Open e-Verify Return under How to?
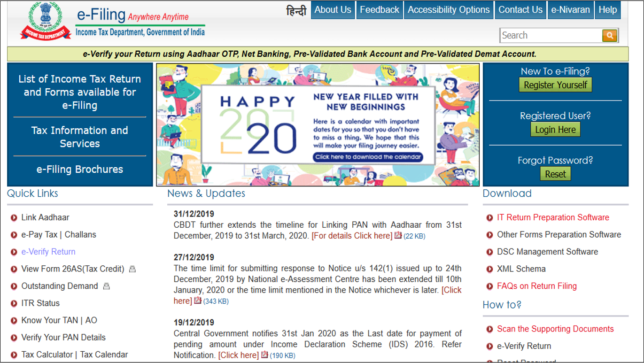This screenshot has height=363, width=644. [524, 346]
